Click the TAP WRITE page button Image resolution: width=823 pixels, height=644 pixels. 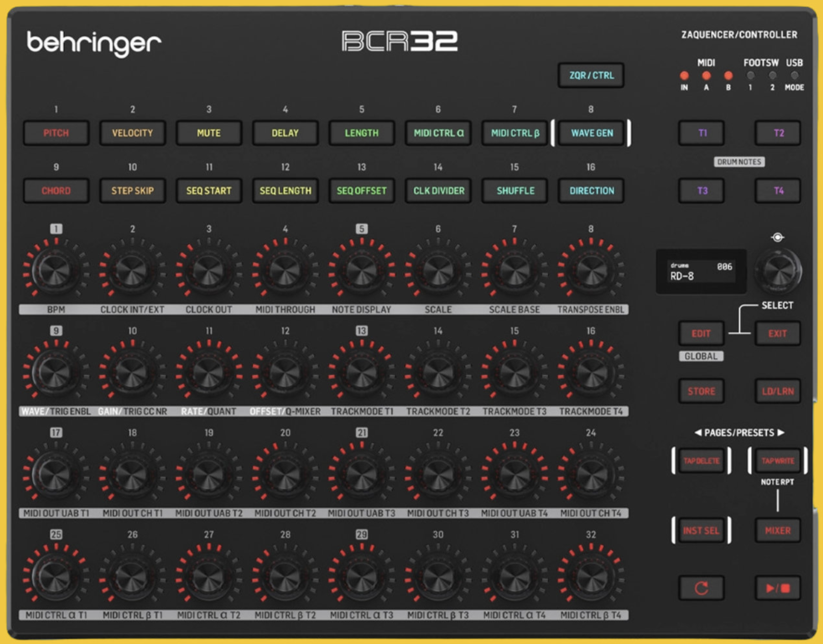coord(778,461)
